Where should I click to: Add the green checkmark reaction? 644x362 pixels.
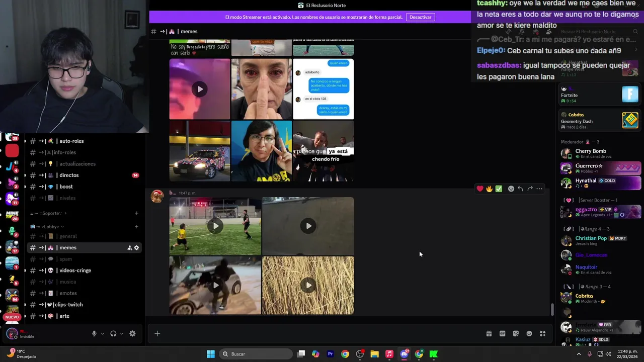(x=499, y=189)
